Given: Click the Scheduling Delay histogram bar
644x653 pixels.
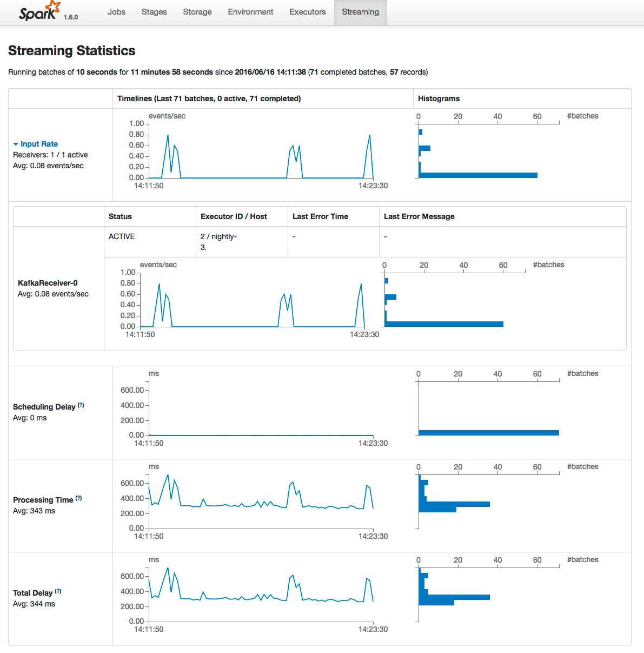Looking at the screenshot, I should (x=488, y=433).
